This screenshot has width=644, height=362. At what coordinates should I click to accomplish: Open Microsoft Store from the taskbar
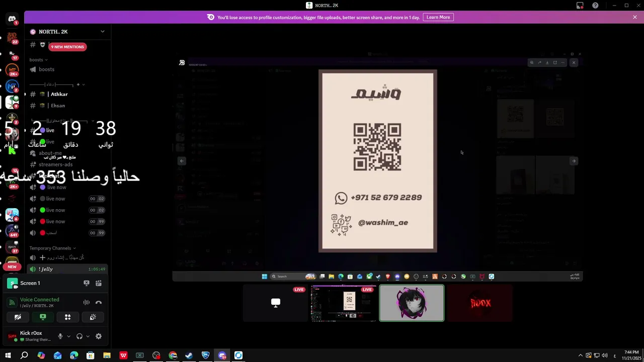pyautogui.click(x=91, y=355)
